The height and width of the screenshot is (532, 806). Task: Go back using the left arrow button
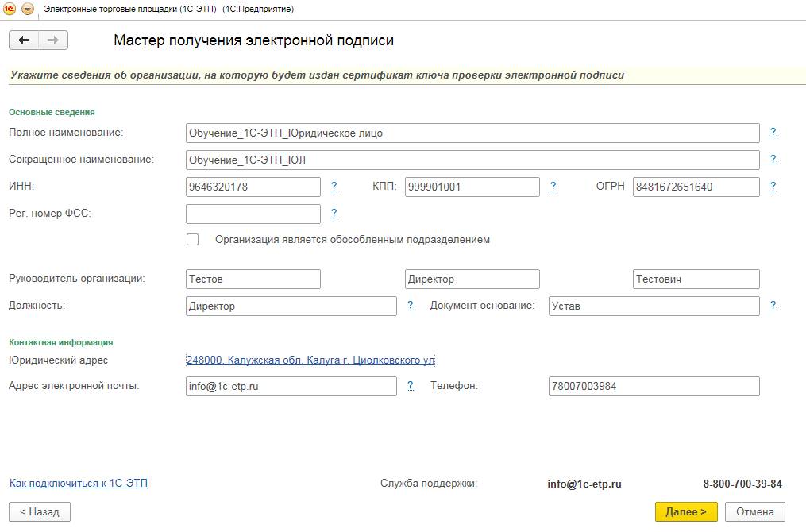(24, 40)
